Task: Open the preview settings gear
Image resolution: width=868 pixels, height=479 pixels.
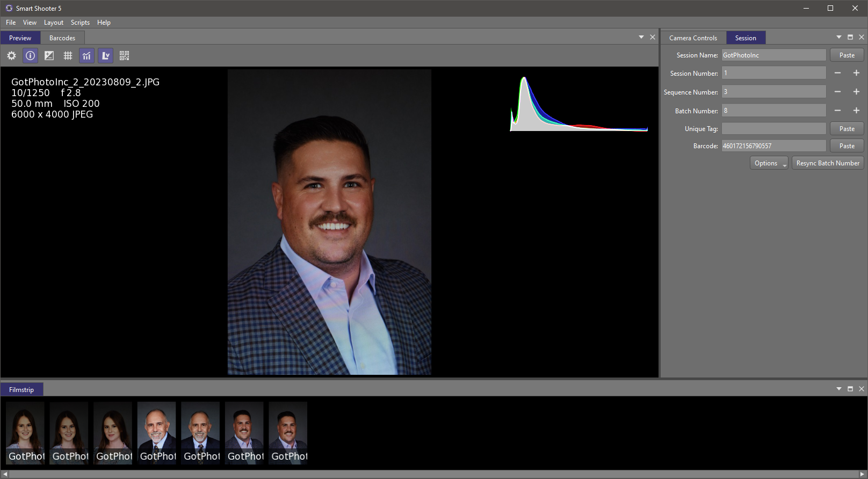Action: [11, 55]
